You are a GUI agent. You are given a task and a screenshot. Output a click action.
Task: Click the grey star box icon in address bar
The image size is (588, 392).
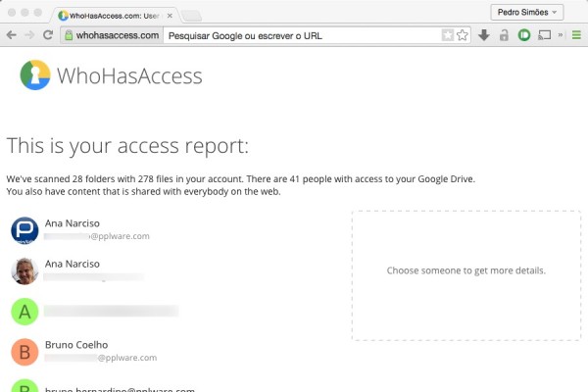click(x=448, y=35)
